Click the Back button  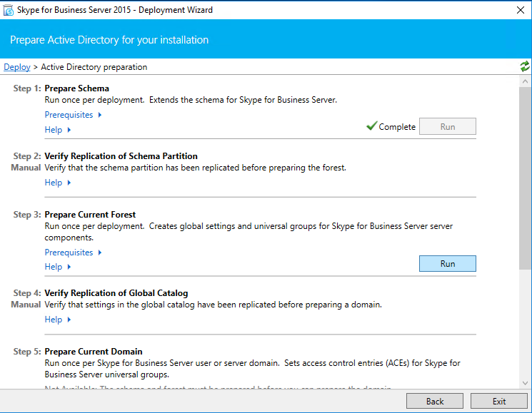435,401
